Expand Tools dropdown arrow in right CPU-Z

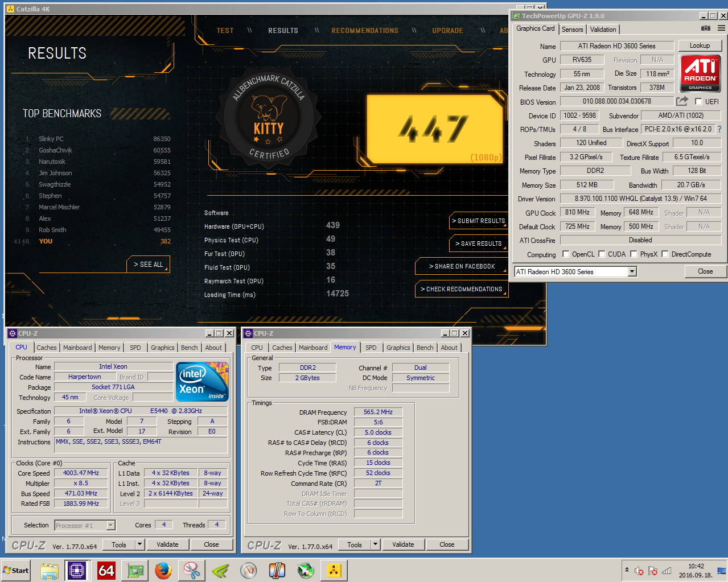[375, 544]
